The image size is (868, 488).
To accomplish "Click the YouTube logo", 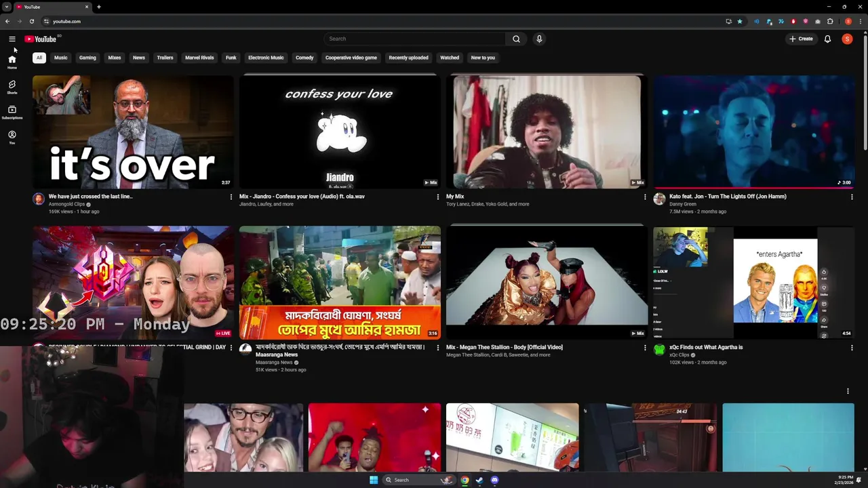I will (x=41, y=39).
